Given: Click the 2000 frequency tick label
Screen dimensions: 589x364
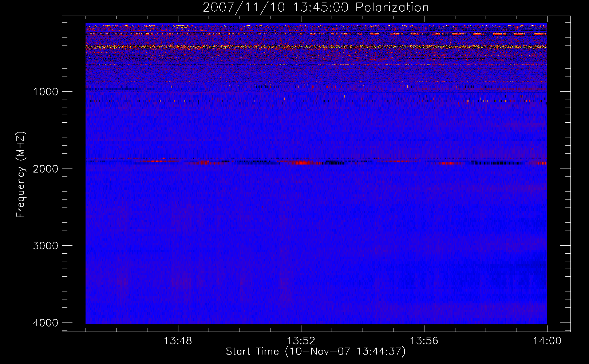Looking at the screenshot, I should click(46, 169).
